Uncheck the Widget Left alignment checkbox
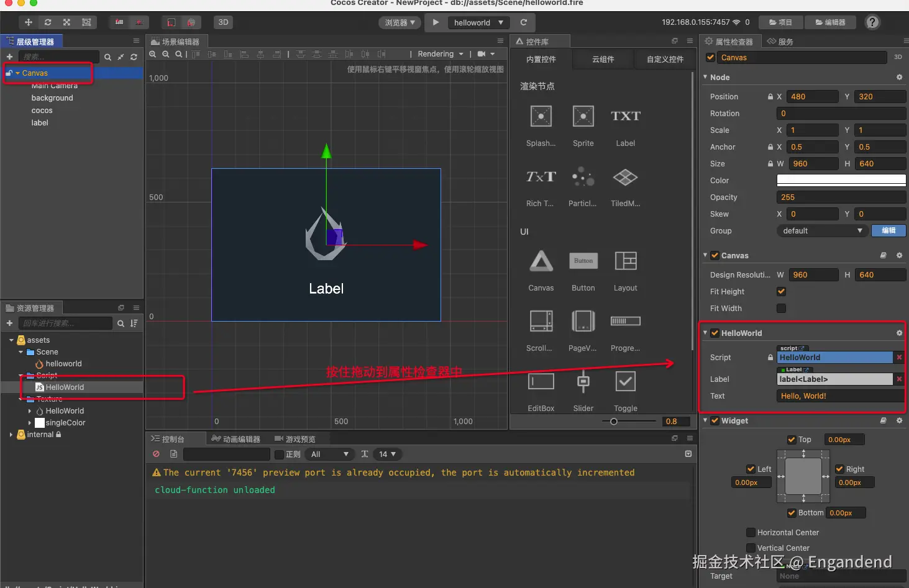Viewport: 909px width, 588px height. click(x=751, y=469)
